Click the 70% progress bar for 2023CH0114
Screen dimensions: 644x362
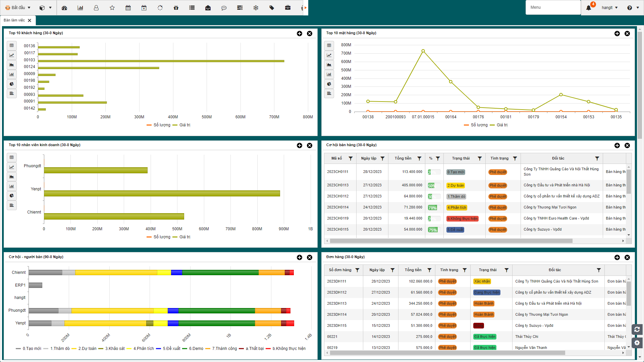434,208
